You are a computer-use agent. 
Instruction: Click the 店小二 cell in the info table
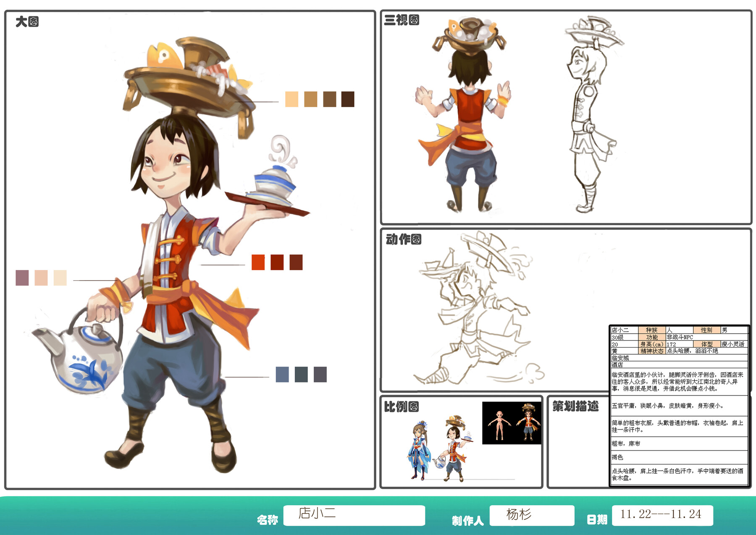coord(625,330)
